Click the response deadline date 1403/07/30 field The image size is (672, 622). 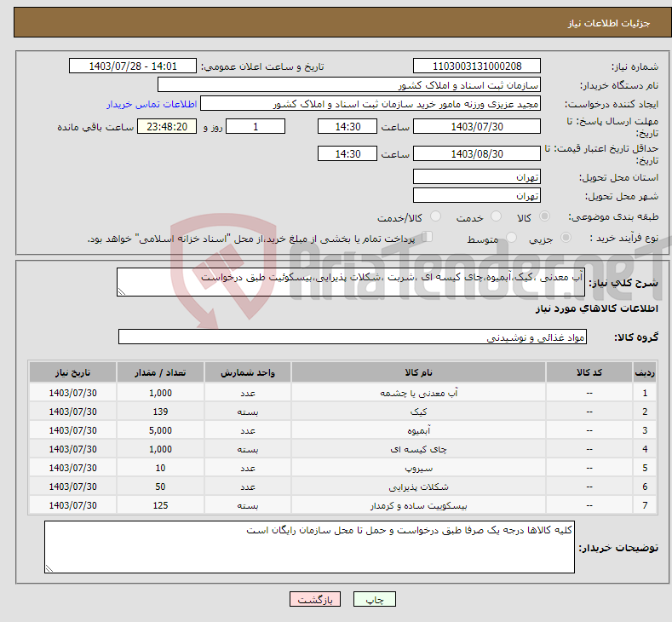tap(477, 126)
